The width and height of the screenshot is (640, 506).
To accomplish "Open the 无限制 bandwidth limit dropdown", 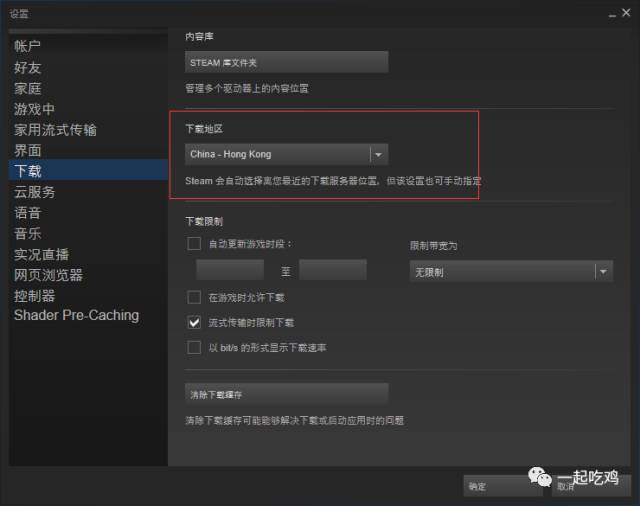I will [511, 271].
